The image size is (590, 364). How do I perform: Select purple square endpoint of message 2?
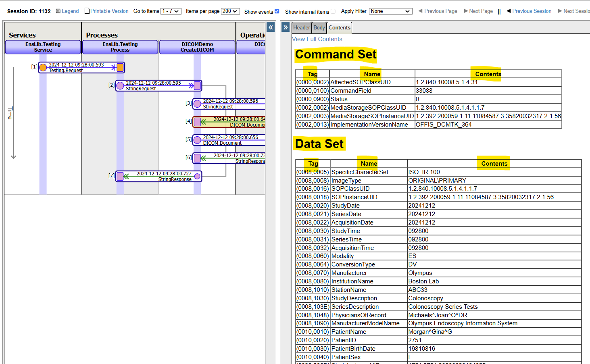coord(197,85)
